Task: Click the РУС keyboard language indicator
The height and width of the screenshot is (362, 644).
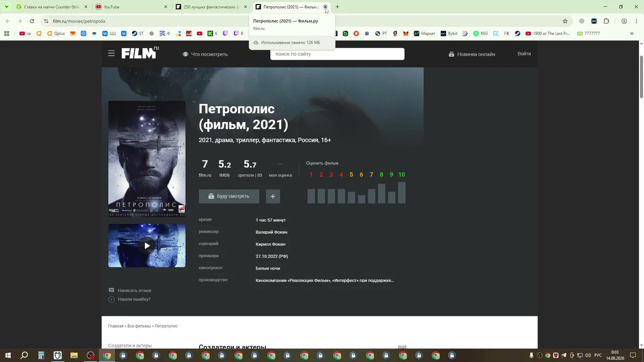Action: [598, 355]
